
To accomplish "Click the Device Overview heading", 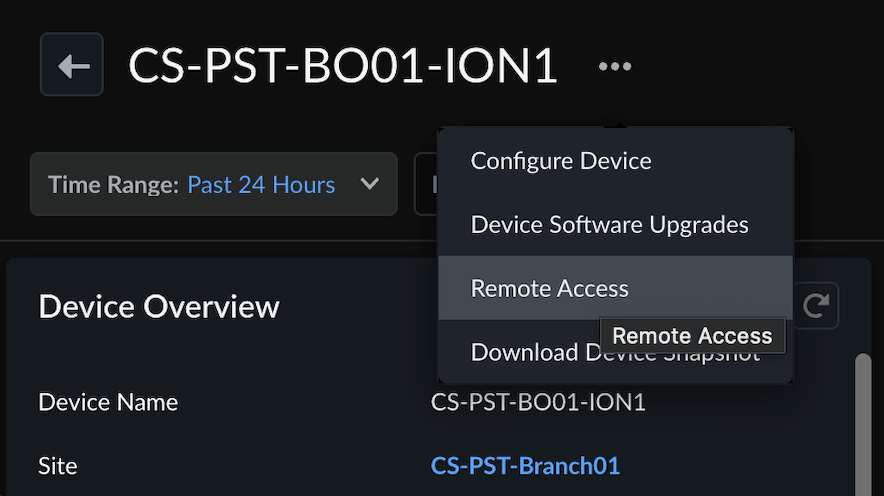I will [x=159, y=306].
